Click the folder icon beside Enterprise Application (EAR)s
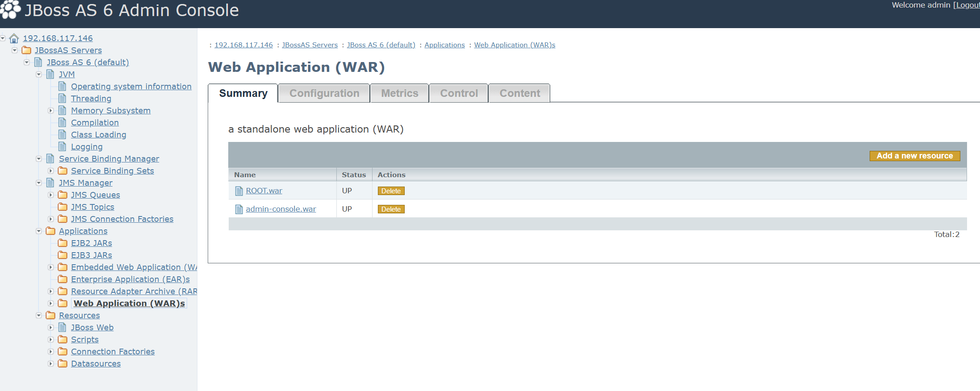The width and height of the screenshot is (980, 391). point(63,279)
